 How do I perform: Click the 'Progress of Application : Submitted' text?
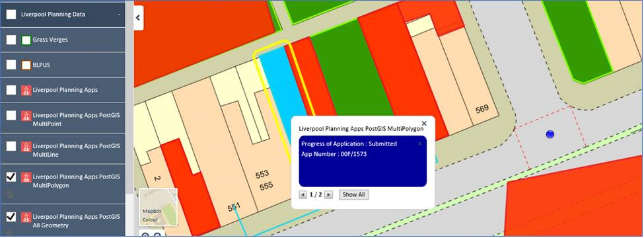[349, 144]
